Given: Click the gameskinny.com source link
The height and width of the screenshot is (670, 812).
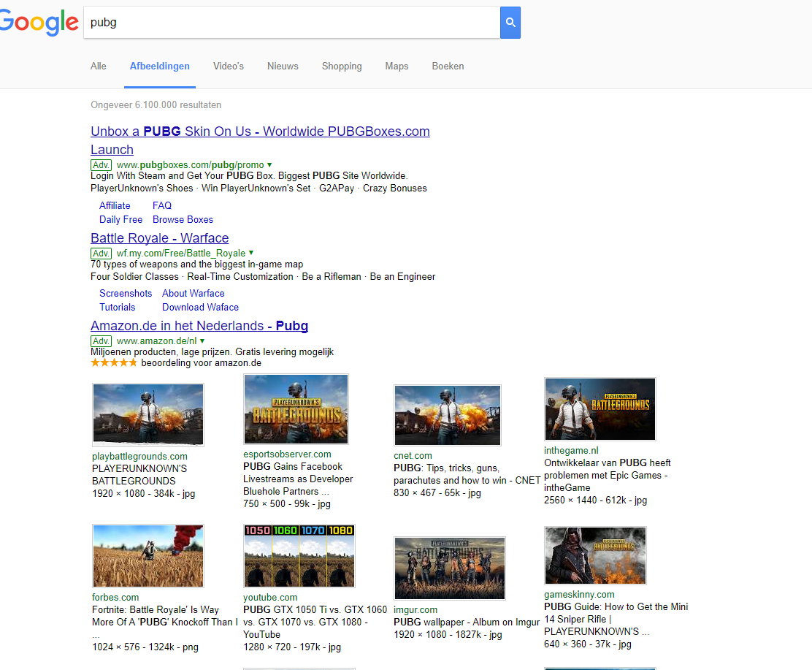Looking at the screenshot, I should coord(580,595).
